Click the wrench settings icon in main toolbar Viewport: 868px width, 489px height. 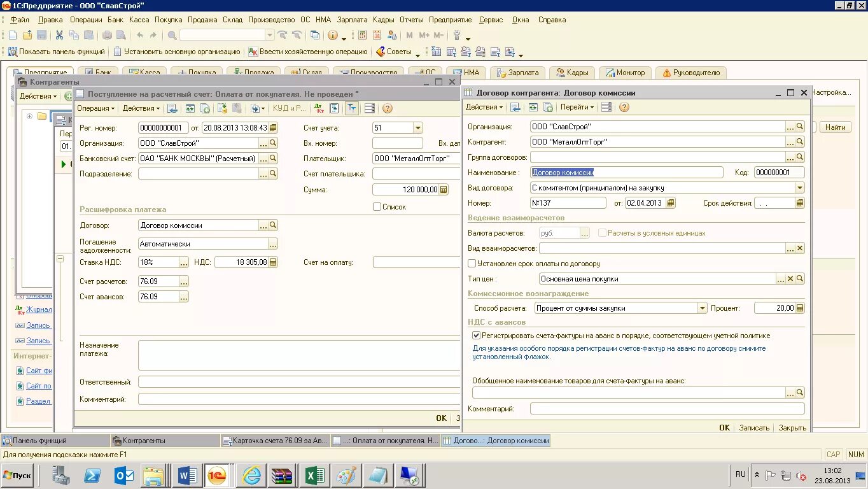[x=456, y=36]
